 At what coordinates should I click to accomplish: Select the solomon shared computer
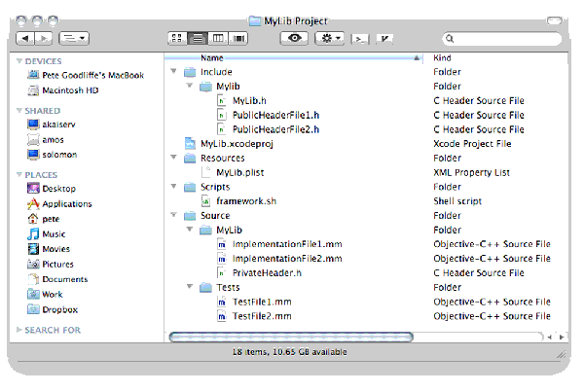tap(53, 155)
